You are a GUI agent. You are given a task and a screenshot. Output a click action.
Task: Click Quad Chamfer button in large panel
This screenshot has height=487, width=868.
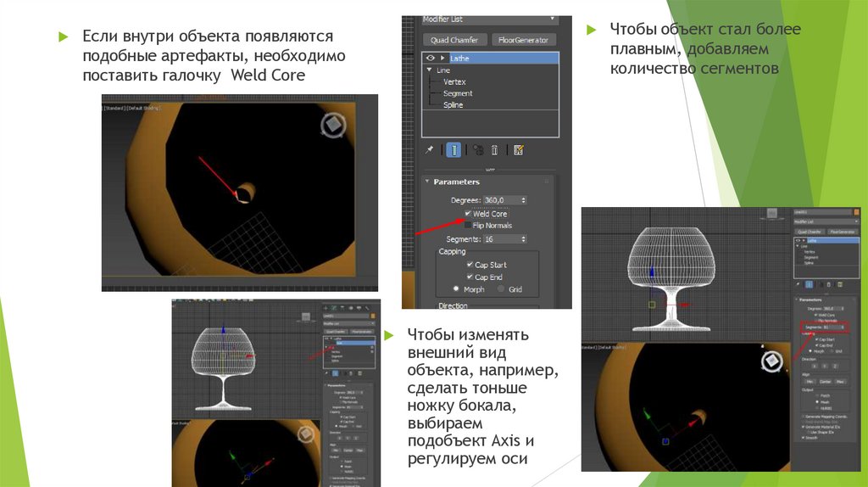click(454, 40)
